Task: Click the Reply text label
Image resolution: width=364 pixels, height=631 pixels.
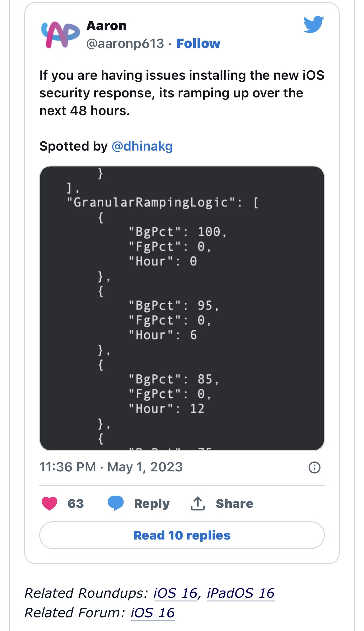Action: coord(152,504)
